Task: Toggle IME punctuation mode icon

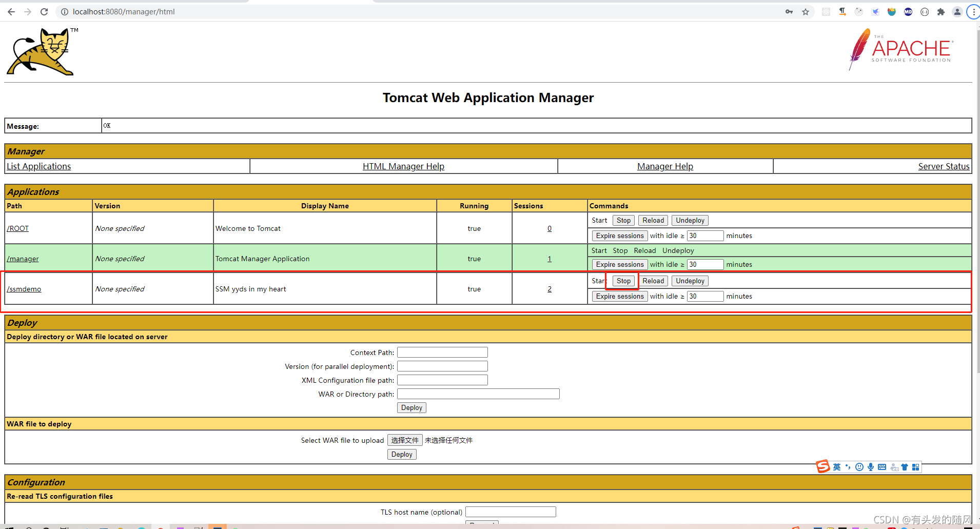Action: tap(848, 467)
